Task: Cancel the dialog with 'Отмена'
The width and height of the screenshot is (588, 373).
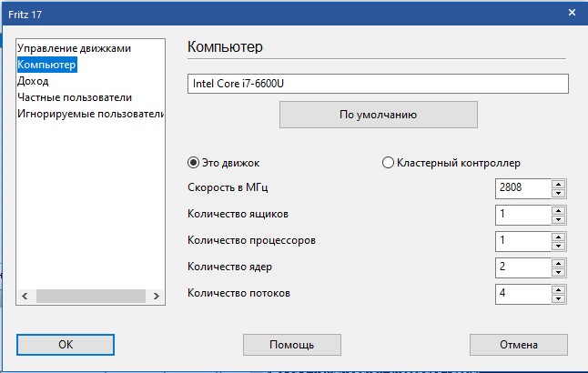Action: (x=519, y=345)
